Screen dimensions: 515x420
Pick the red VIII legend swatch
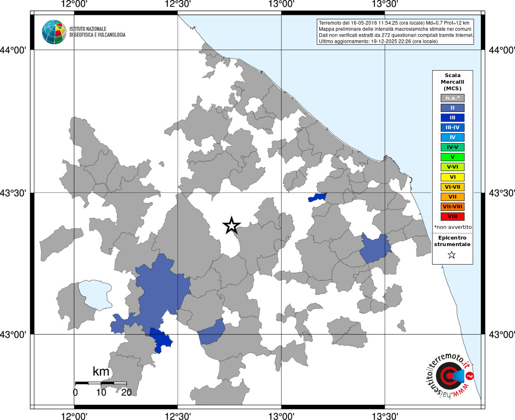click(452, 217)
